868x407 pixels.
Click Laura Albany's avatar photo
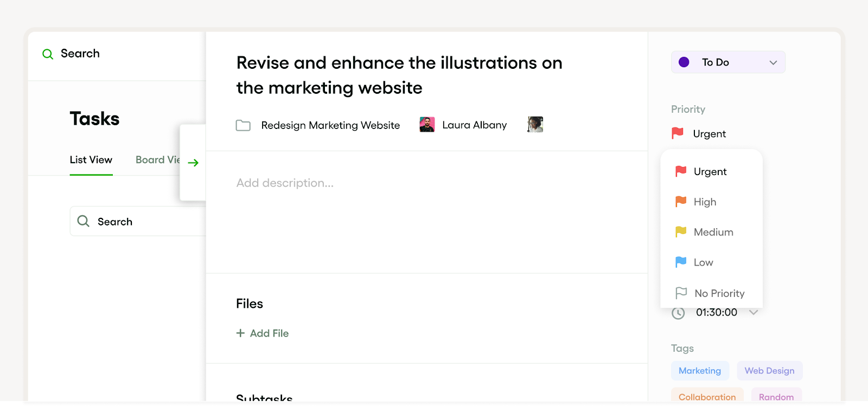click(427, 125)
